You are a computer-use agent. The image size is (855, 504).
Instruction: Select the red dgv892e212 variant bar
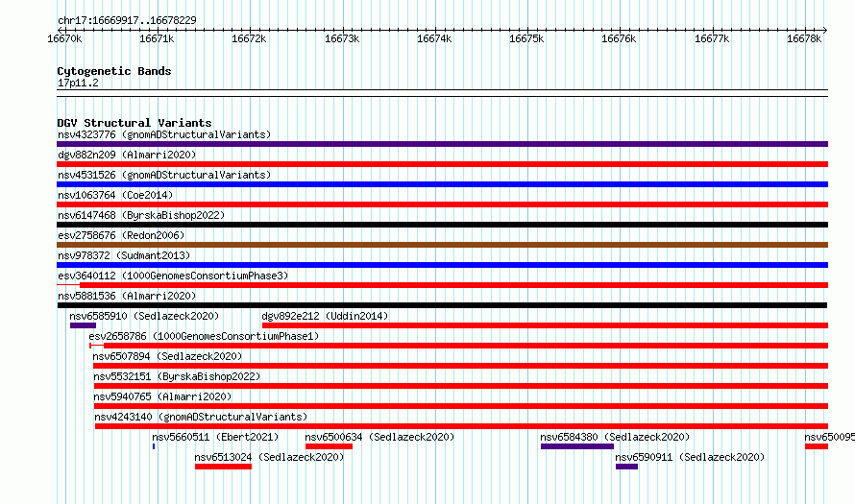point(546,325)
